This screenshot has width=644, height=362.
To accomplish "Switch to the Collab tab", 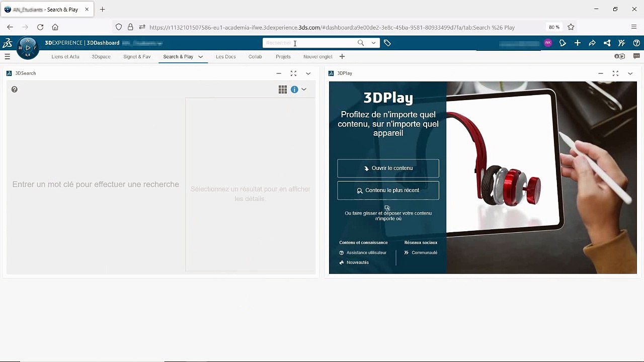I will pos(255,57).
